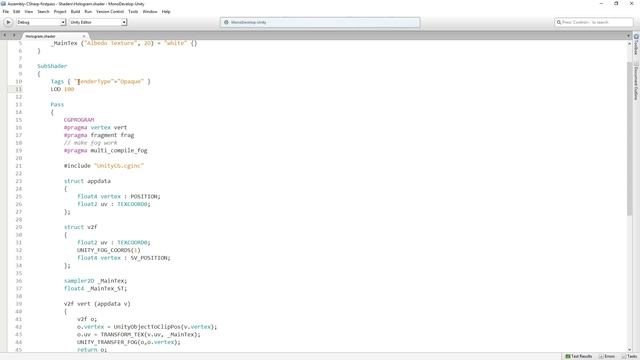Open the Errors pad
640x360 pixels.
pyautogui.click(x=607, y=356)
